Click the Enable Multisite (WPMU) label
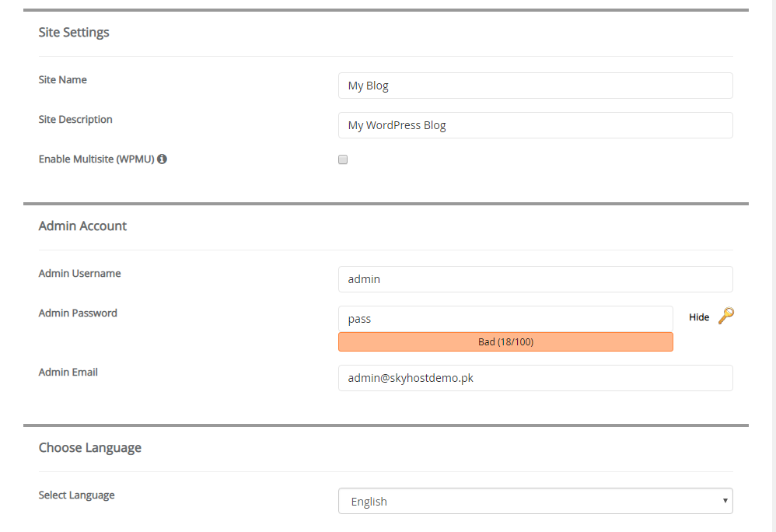The width and height of the screenshot is (776, 532). [x=96, y=159]
